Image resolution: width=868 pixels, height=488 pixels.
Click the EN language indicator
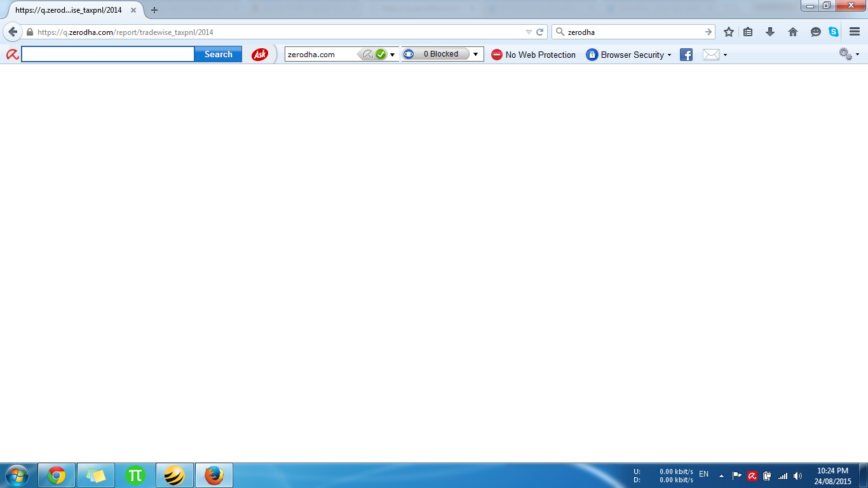703,474
